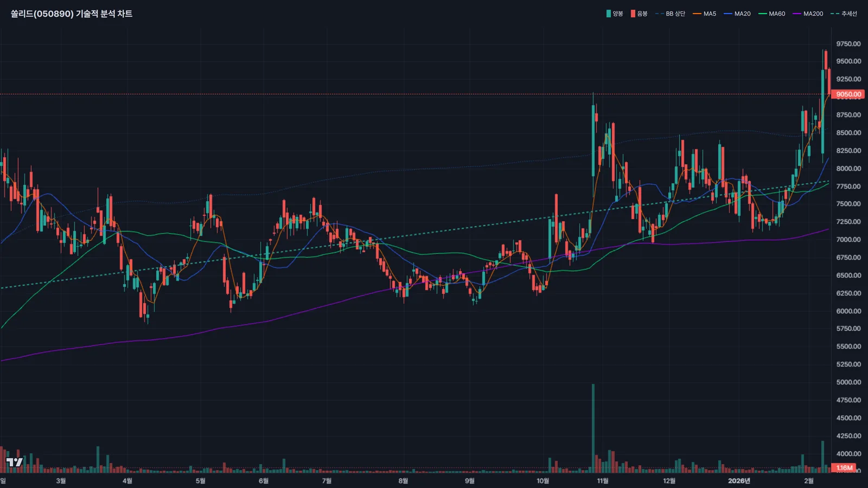868x488 pixels.
Task: Click the 3월 label on the time axis
Action: (x=61, y=481)
